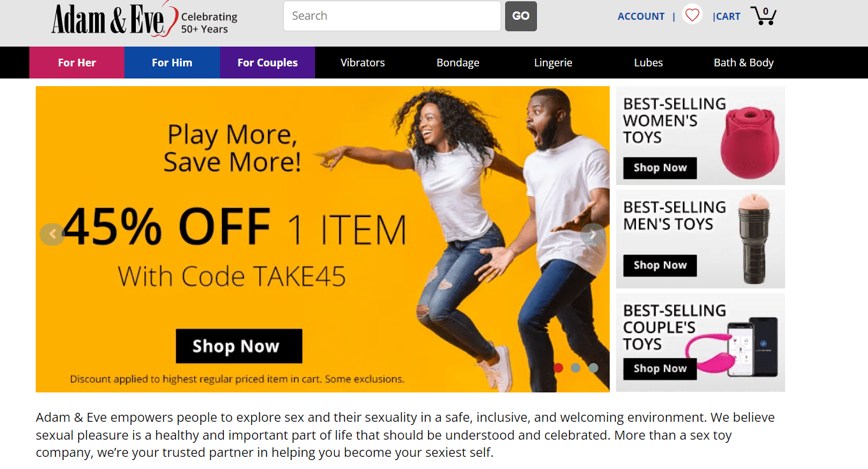Screen dimensions: 868x469
Task: Open the Lingerie category
Action: pyautogui.click(x=553, y=63)
